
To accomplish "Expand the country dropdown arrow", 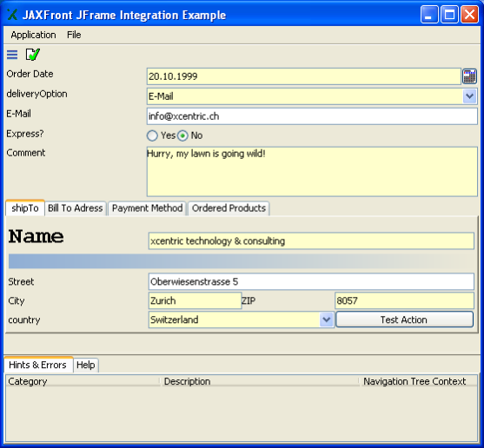I will pyautogui.click(x=326, y=320).
